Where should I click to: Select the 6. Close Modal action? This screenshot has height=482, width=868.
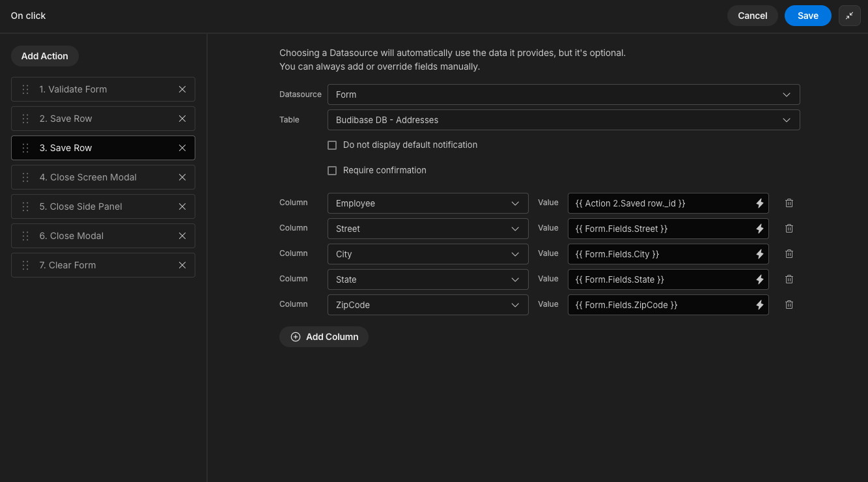(x=103, y=236)
